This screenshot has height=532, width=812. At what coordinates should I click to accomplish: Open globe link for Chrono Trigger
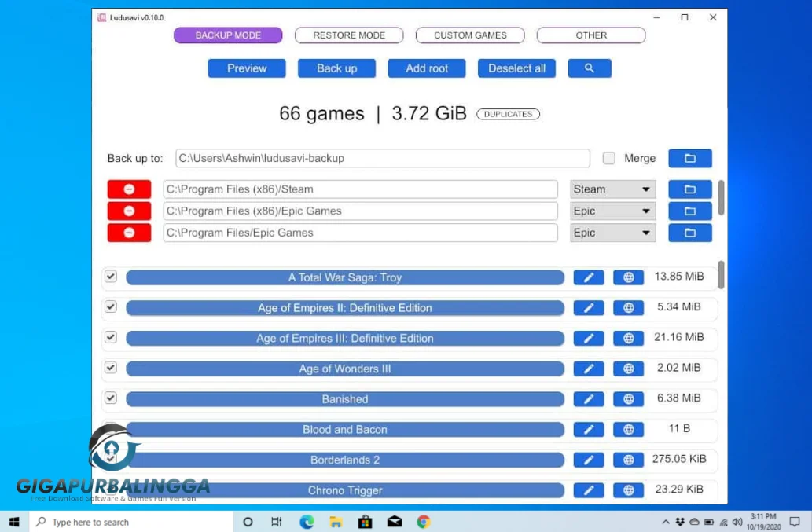(628, 490)
